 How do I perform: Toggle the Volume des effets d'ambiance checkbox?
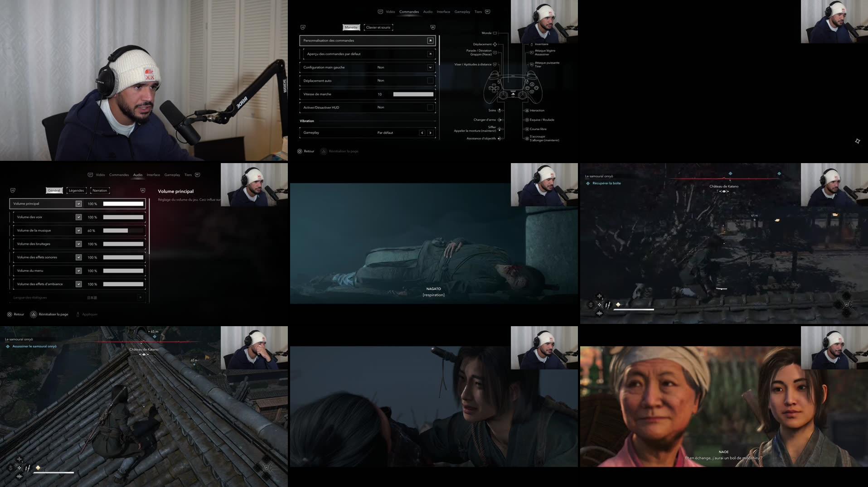coord(78,284)
